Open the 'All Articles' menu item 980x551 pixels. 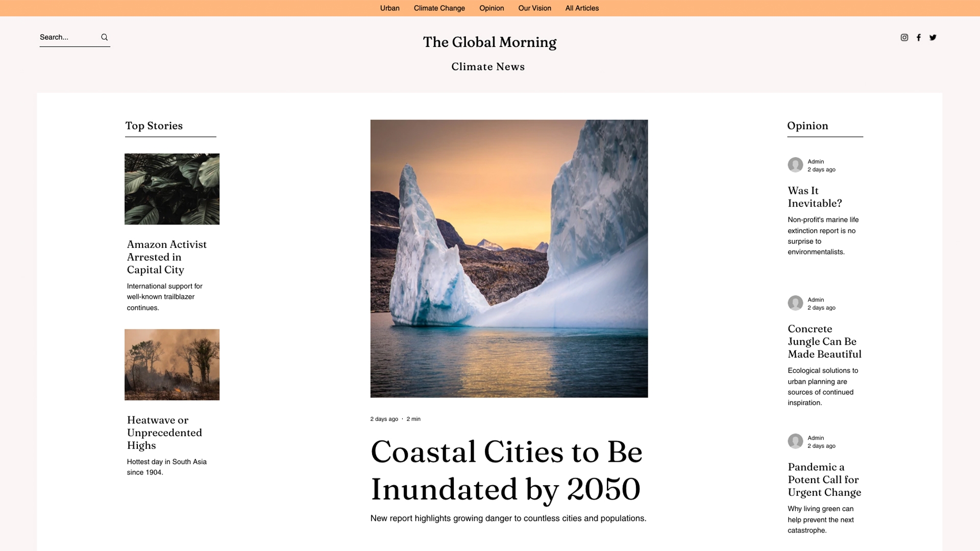tap(581, 8)
